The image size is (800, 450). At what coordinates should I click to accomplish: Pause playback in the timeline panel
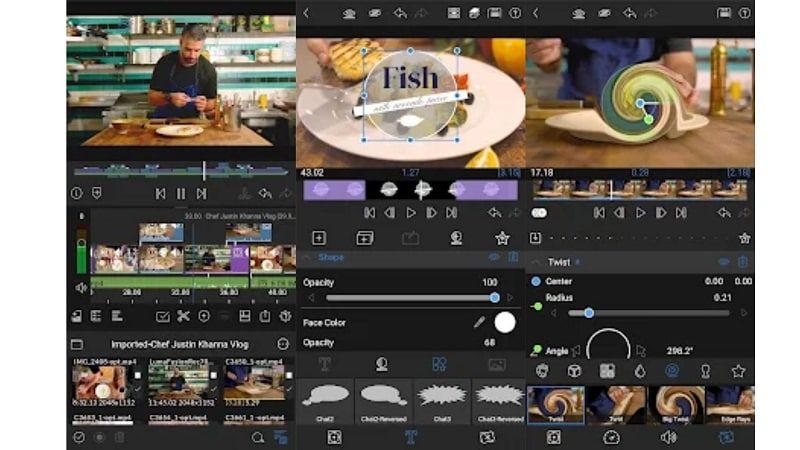(181, 194)
